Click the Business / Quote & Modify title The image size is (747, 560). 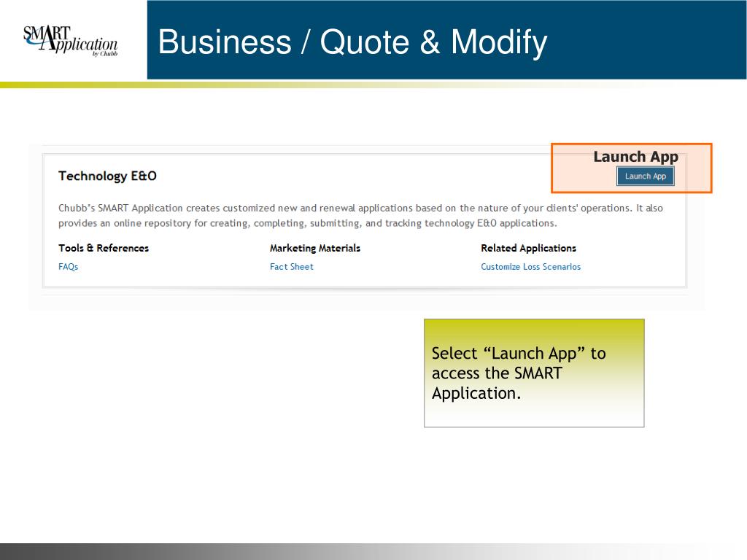click(x=352, y=42)
